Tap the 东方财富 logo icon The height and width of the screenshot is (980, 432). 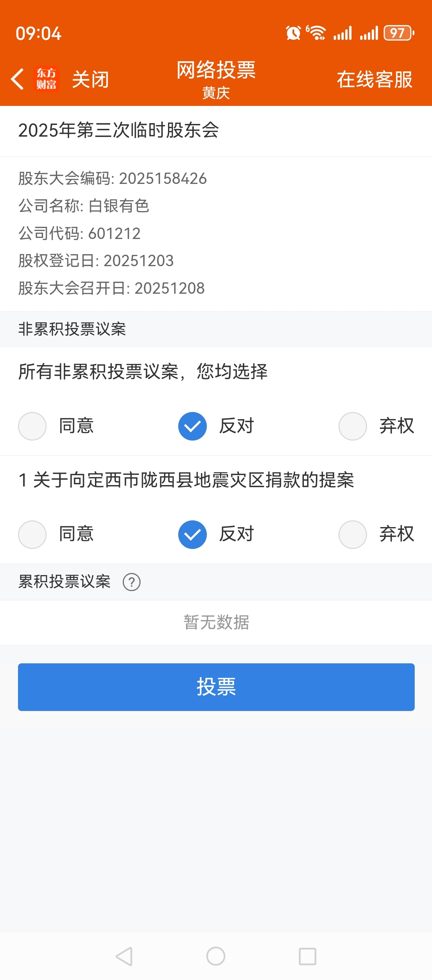(46, 79)
